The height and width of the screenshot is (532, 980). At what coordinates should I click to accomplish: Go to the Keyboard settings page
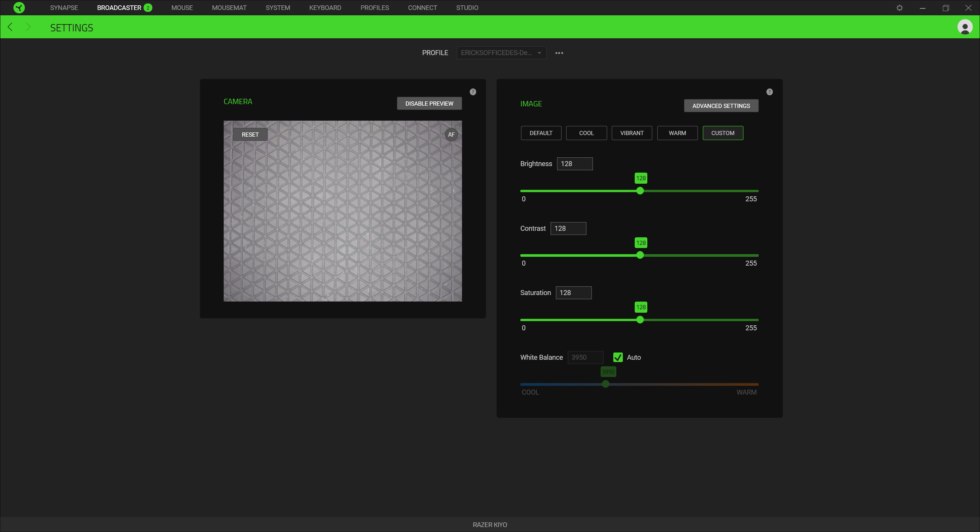tap(325, 8)
